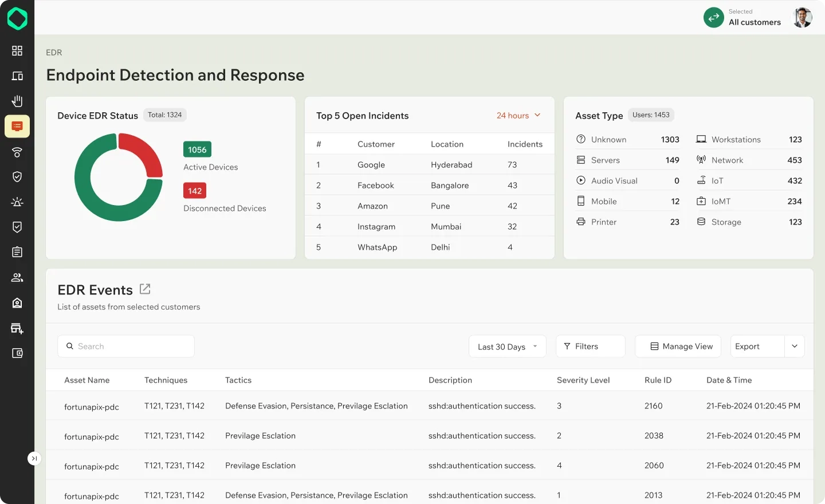This screenshot has width=825, height=504.
Task: Click the search magnifier icon
Action: coord(70,346)
